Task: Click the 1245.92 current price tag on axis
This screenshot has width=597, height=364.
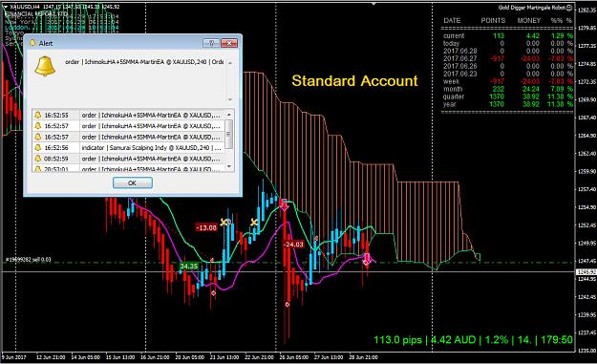Action: (x=586, y=272)
